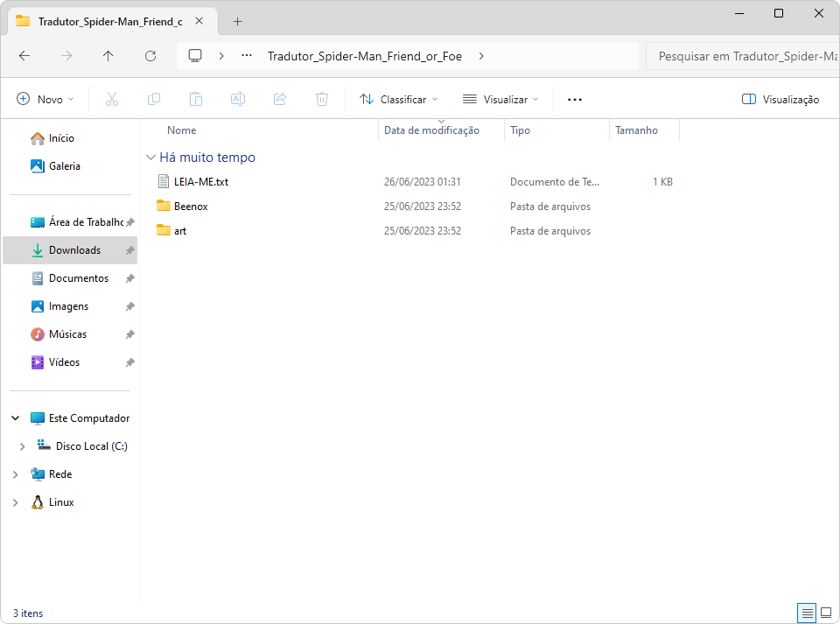Image resolution: width=840 pixels, height=624 pixels.
Task: Expand the Rede tree node
Action: 16,474
